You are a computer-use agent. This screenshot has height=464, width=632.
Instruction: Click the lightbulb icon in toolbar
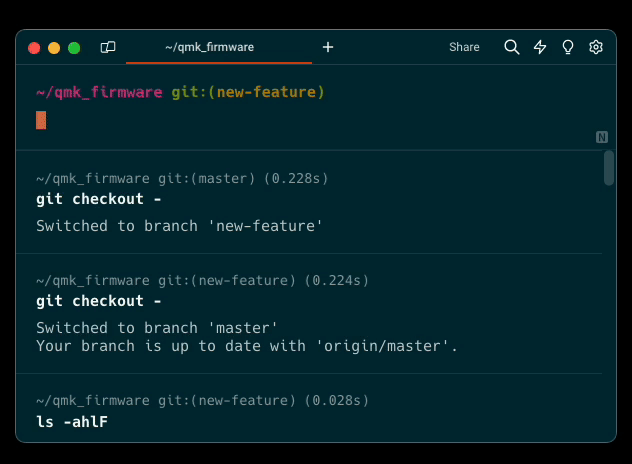coord(568,47)
